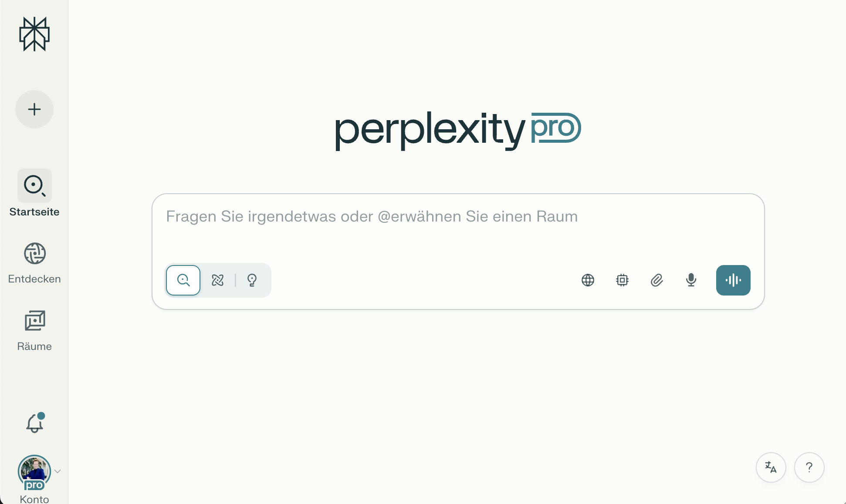Launch voice mode with the waveform button
The image size is (846, 504).
coord(733,280)
